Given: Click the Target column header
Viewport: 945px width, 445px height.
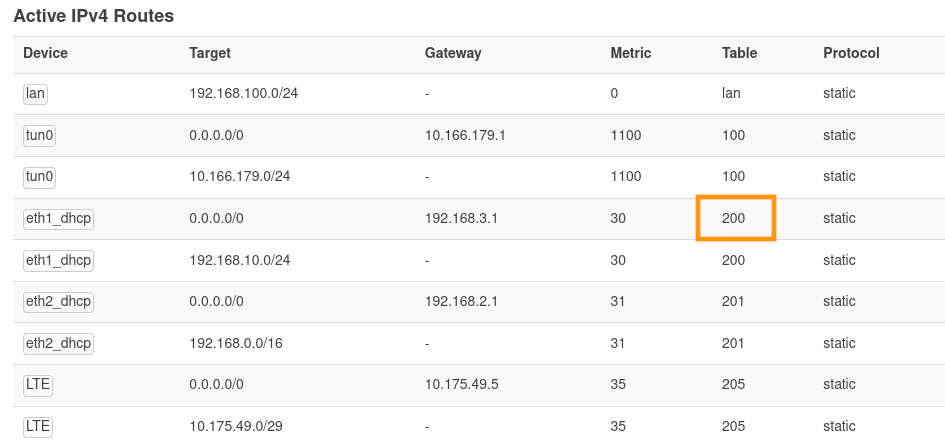Looking at the screenshot, I should 210,53.
